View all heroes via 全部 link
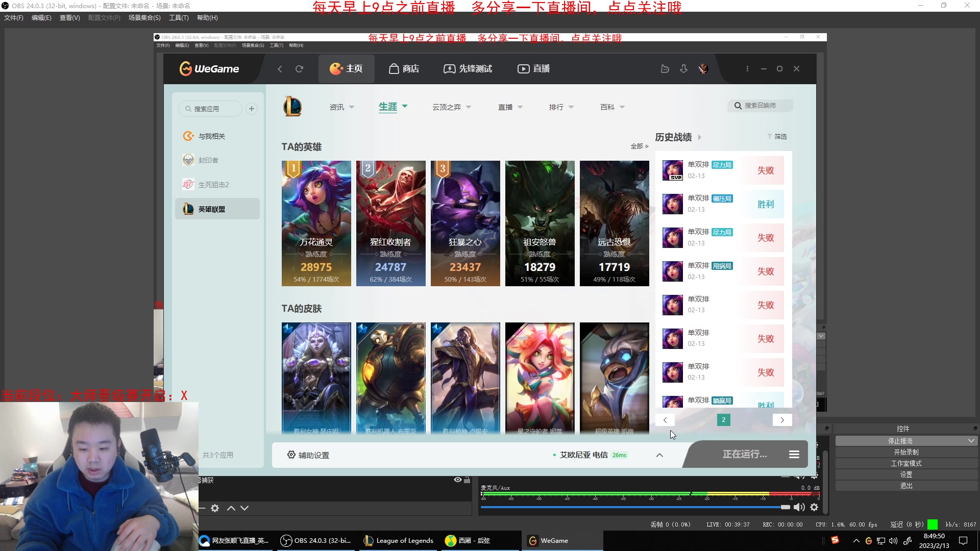The height and width of the screenshot is (551, 980). [x=640, y=146]
